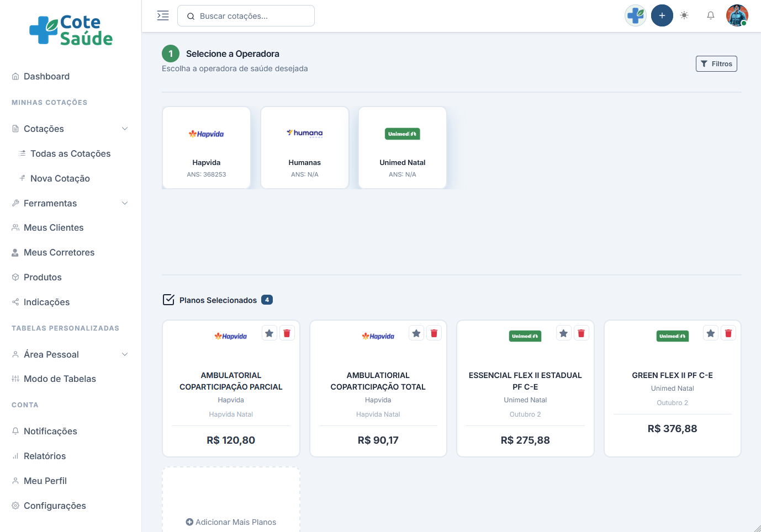Screen dimensions: 761x532
Task: Delete the Essencial Flex II Estadual plan
Action: tap(581, 333)
